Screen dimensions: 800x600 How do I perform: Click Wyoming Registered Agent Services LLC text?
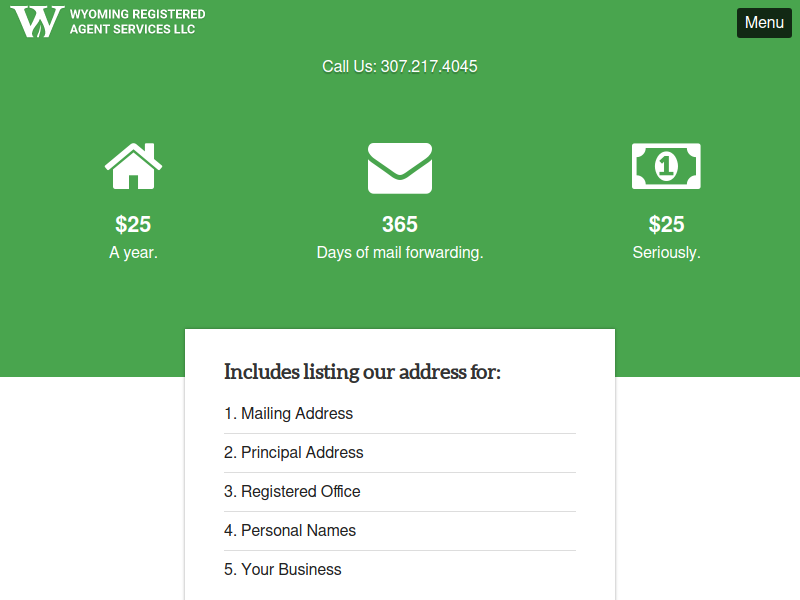pos(137,22)
